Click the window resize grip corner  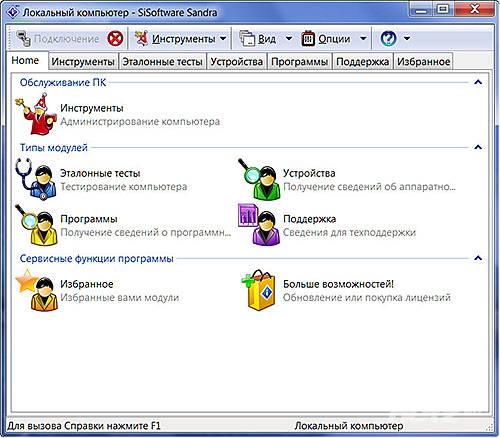click(489, 427)
